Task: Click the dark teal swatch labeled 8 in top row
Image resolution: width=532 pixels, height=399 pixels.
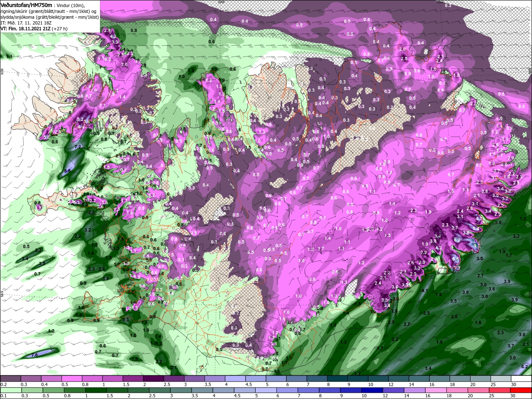Action: (x=337, y=379)
